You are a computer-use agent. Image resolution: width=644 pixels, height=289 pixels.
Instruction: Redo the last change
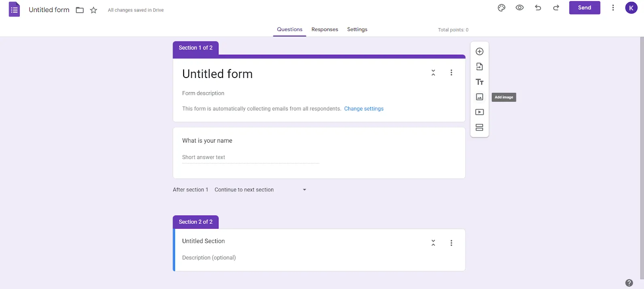[x=556, y=8]
